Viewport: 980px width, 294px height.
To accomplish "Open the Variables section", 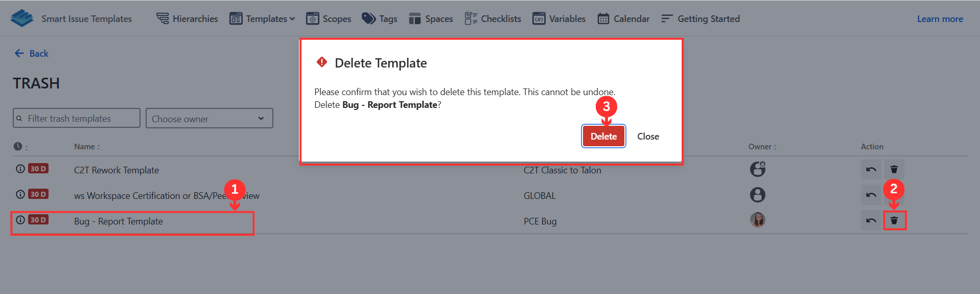I will tap(559, 19).
